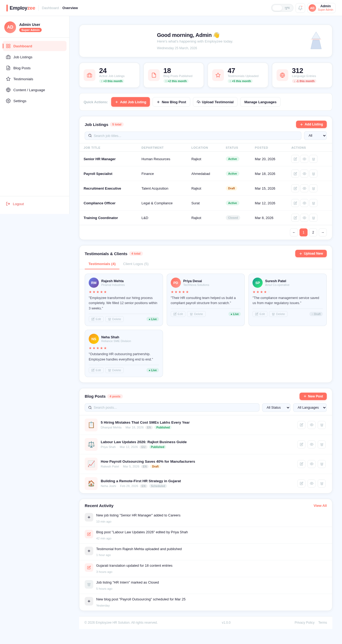Viewport: 342px width, 644px height.
Task: Go to next job listings page arrow
Action: 323,232
